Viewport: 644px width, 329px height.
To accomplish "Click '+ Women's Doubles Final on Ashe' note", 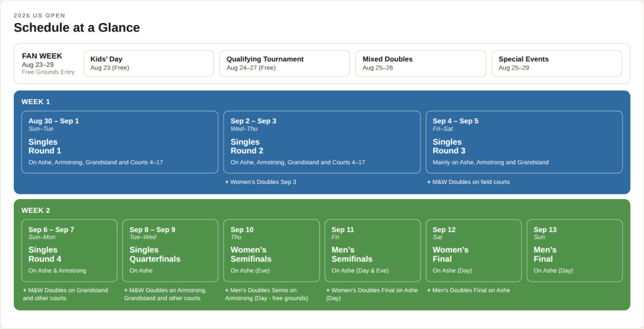I will tap(372, 294).
